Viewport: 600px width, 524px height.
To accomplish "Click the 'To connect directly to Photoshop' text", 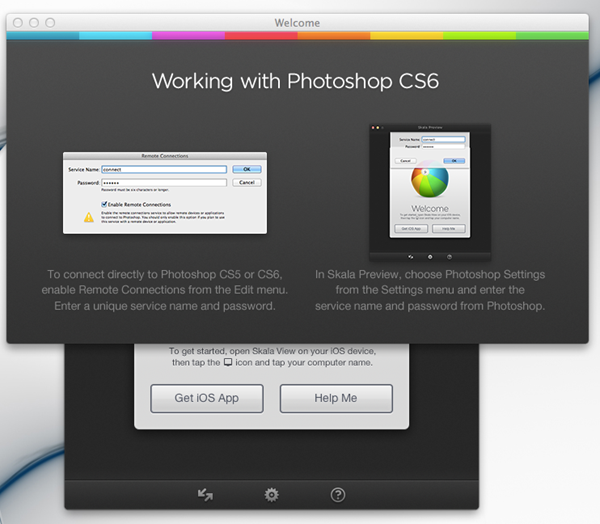I will (x=165, y=290).
